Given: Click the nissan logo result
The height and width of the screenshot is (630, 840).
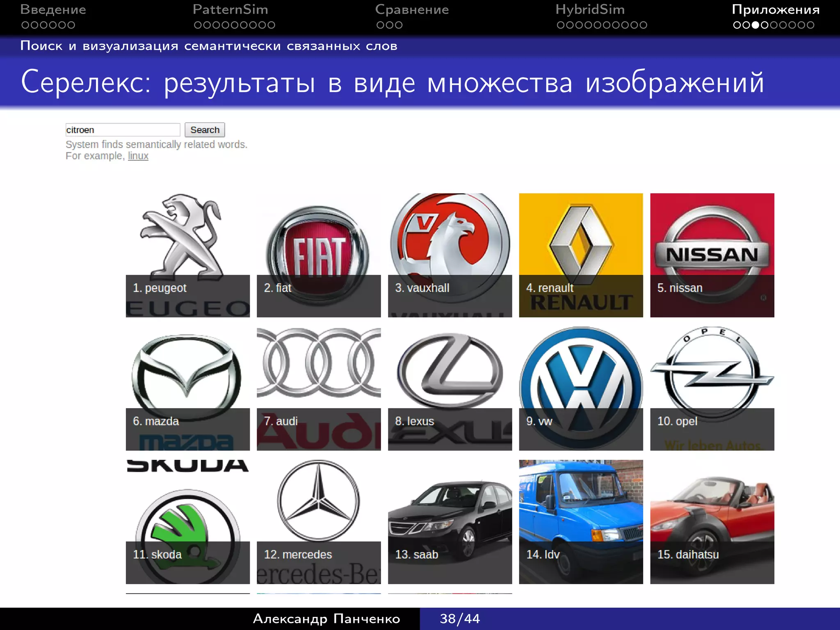Looking at the screenshot, I should point(712,255).
